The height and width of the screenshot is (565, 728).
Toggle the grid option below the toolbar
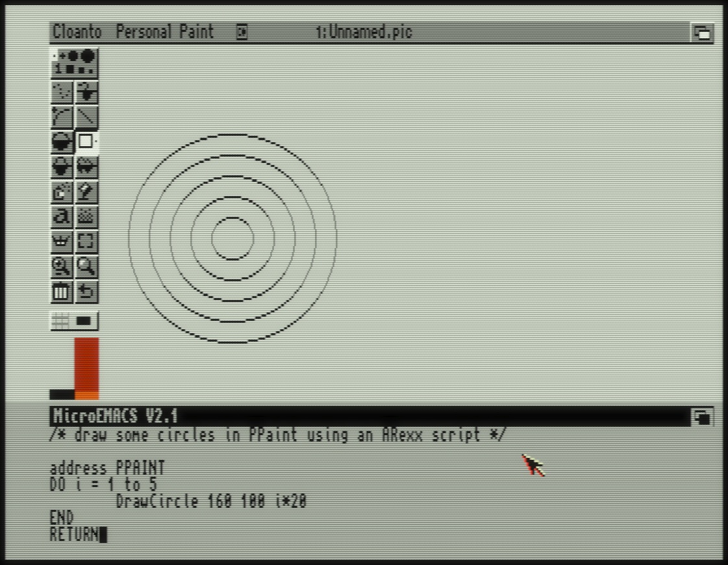(61, 320)
